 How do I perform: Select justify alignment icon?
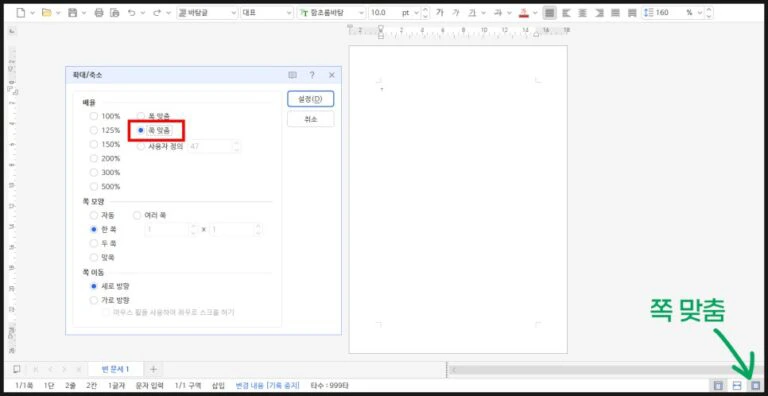550,13
